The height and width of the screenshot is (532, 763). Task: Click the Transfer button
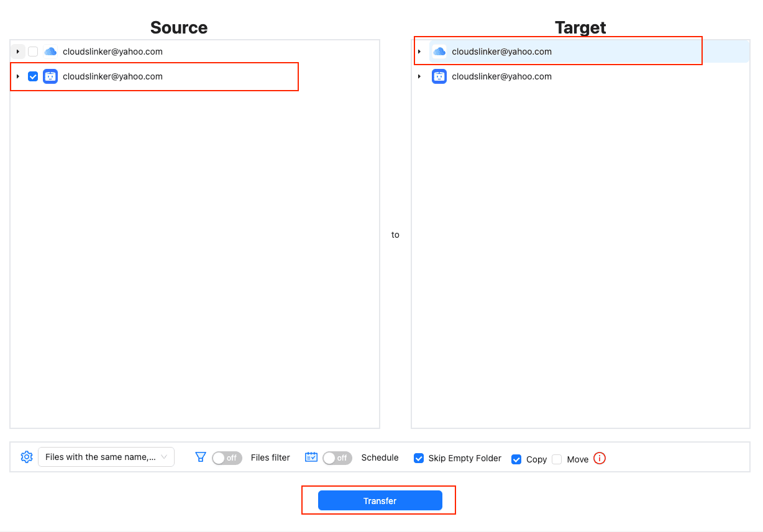click(379, 500)
